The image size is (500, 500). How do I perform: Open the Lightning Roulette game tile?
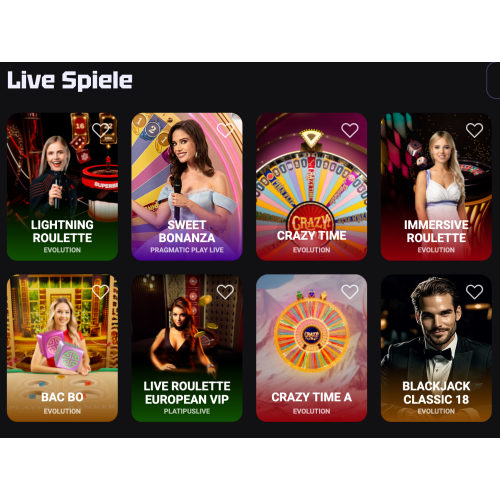62,187
